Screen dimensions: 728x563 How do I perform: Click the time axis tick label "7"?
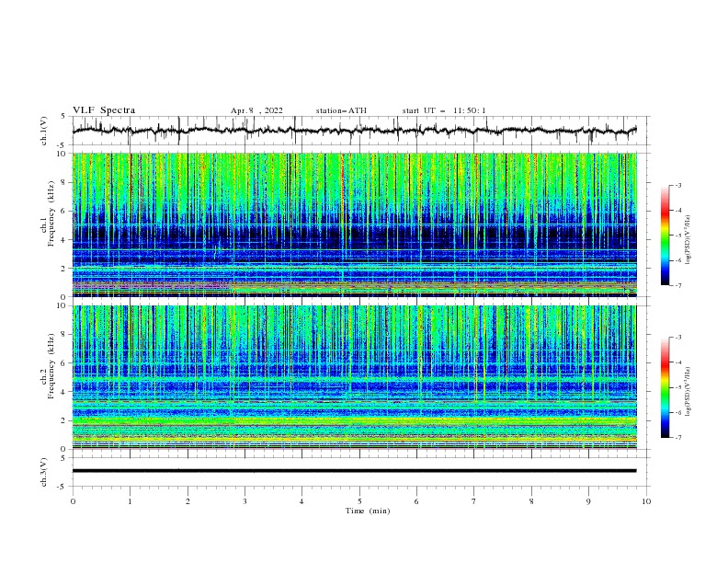[x=474, y=501]
